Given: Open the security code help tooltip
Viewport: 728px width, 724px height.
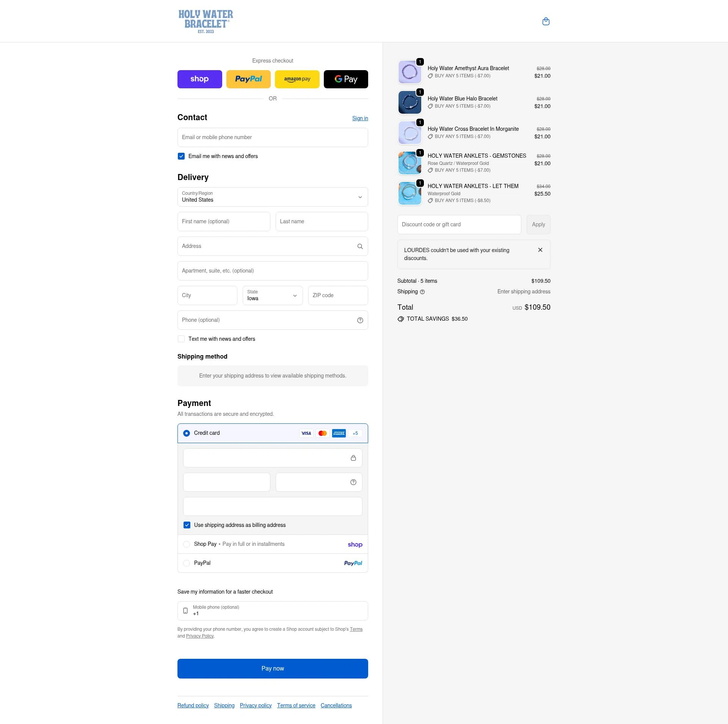Looking at the screenshot, I should coord(353,482).
